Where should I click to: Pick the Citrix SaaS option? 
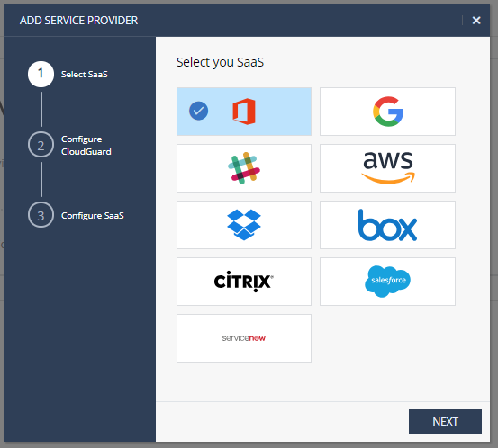[244, 282]
